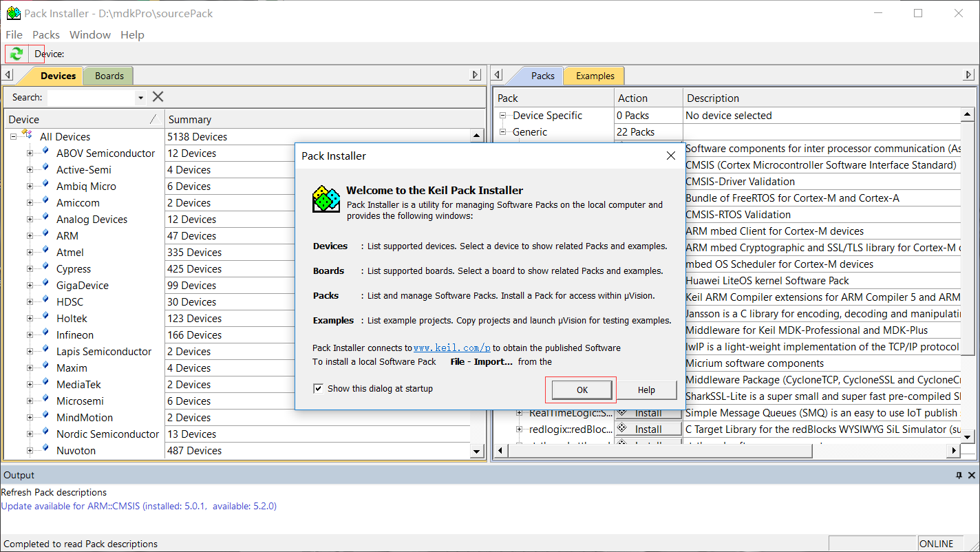Click the Device column sort arrow
The width and height of the screenshot is (980, 552).
click(x=153, y=119)
